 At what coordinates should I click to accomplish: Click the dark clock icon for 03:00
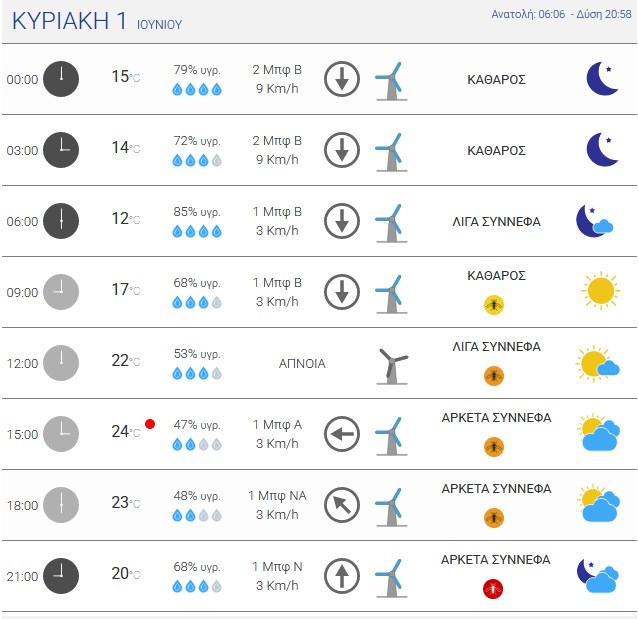[x=61, y=150]
